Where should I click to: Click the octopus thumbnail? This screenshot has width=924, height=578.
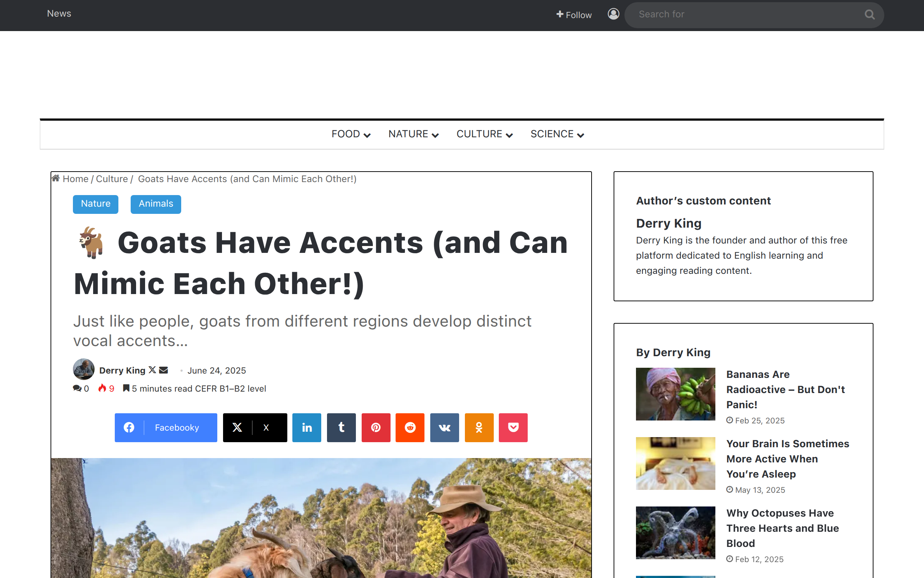[x=675, y=532]
